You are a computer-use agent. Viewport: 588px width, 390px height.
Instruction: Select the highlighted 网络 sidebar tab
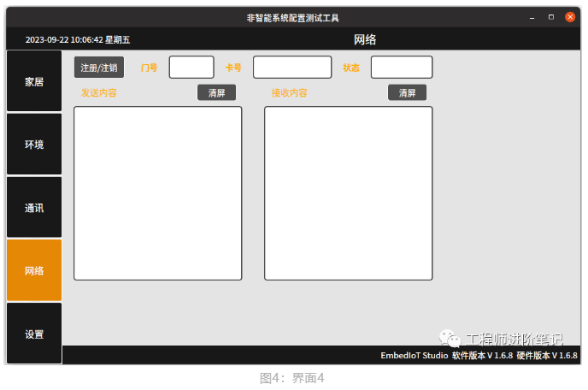[x=34, y=270]
